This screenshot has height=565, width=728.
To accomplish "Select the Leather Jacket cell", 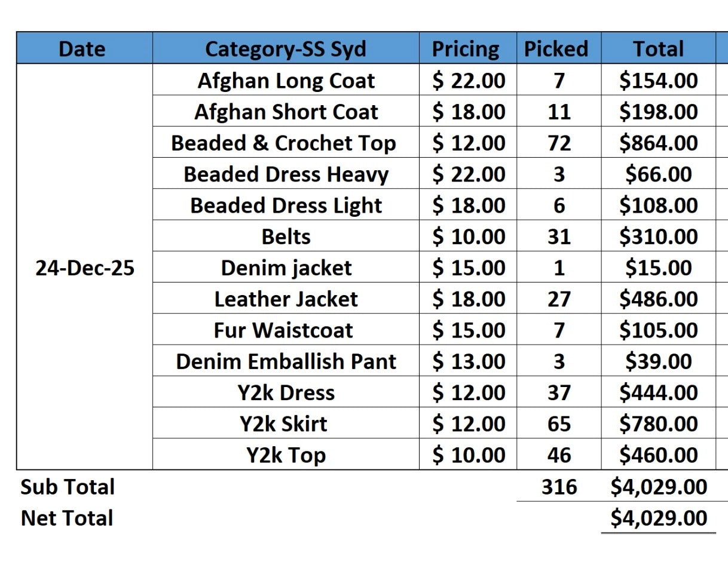I will (x=286, y=299).
